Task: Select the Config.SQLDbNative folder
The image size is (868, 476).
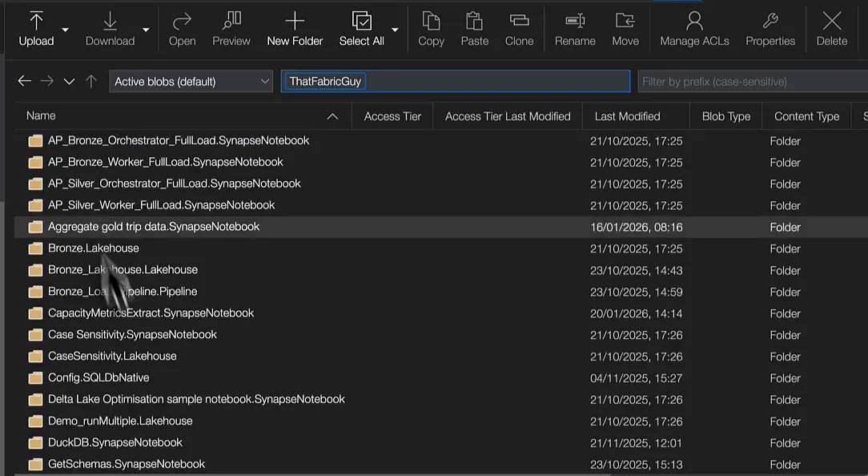Action: (98, 378)
